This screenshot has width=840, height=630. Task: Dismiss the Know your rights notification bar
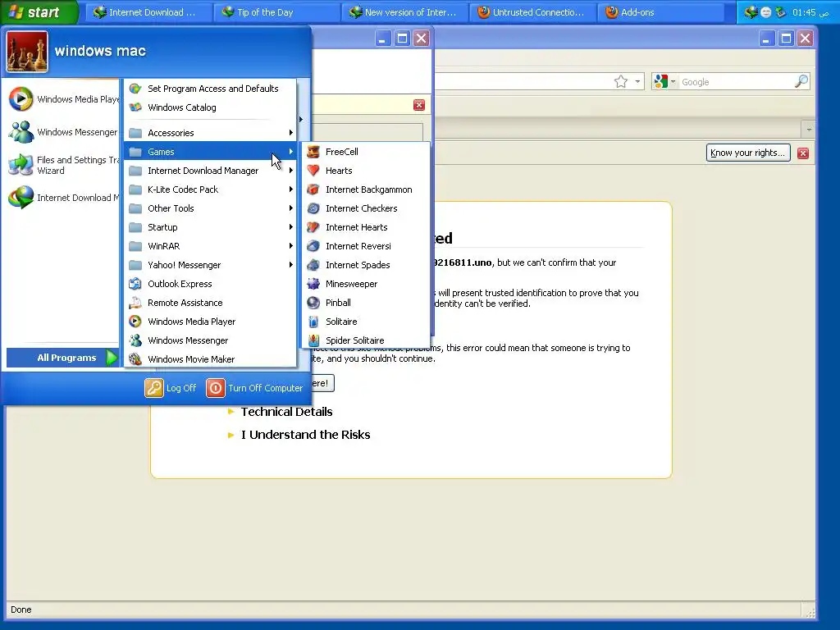[802, 153]
